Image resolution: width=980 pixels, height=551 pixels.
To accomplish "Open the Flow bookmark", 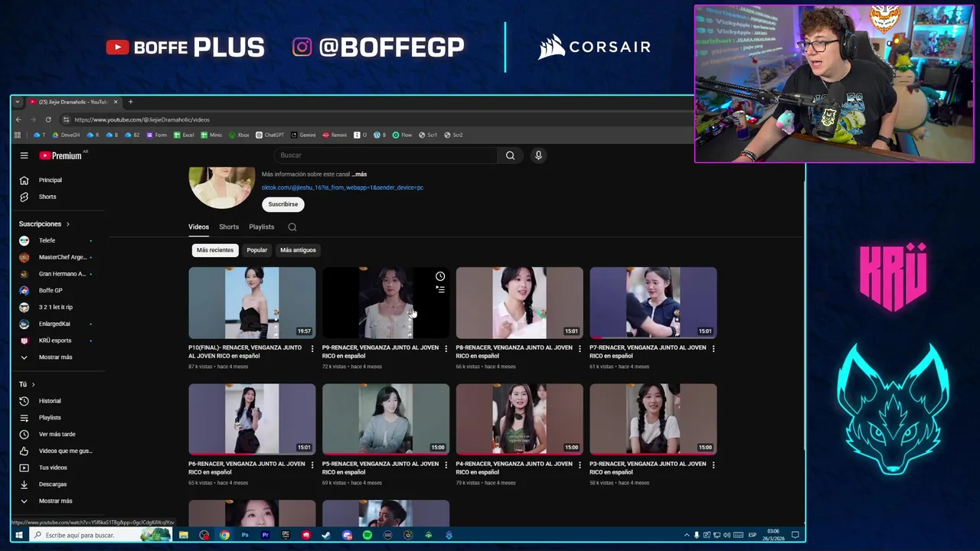I will click(402, 135).
